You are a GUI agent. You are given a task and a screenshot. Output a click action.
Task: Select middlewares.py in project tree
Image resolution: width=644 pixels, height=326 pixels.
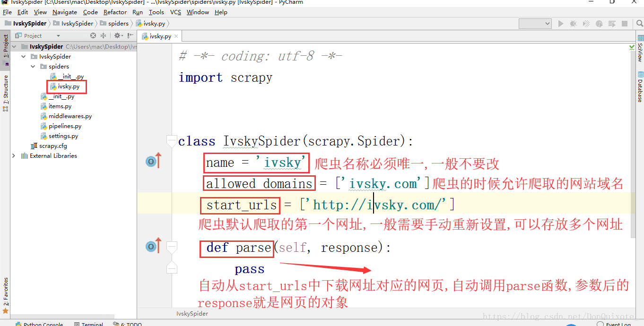(66, 116)
